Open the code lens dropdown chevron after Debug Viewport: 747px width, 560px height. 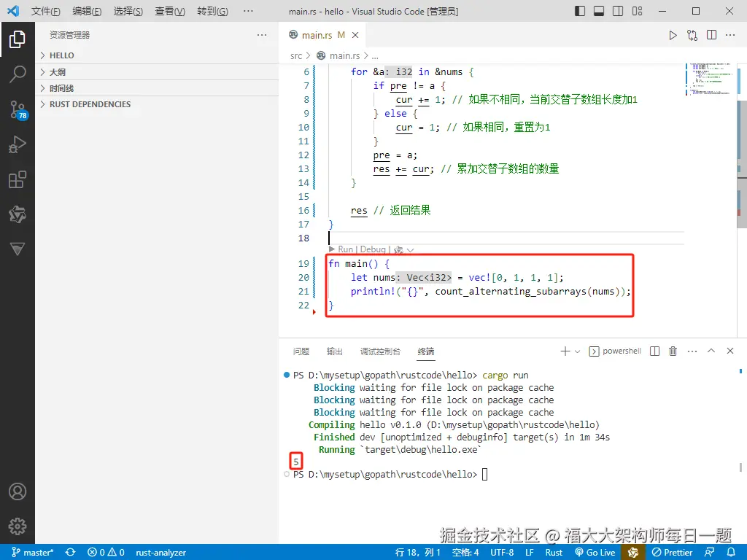(410, 249)
